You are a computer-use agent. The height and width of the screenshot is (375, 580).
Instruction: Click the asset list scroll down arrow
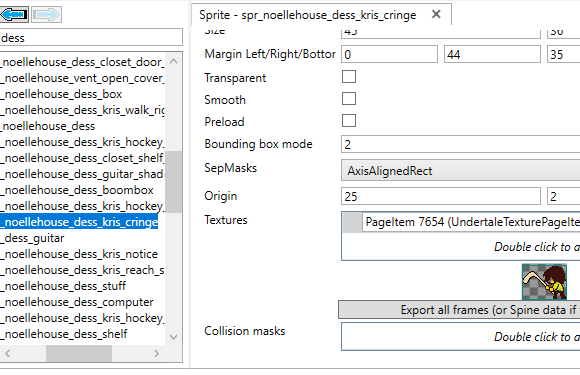point(173,337)
